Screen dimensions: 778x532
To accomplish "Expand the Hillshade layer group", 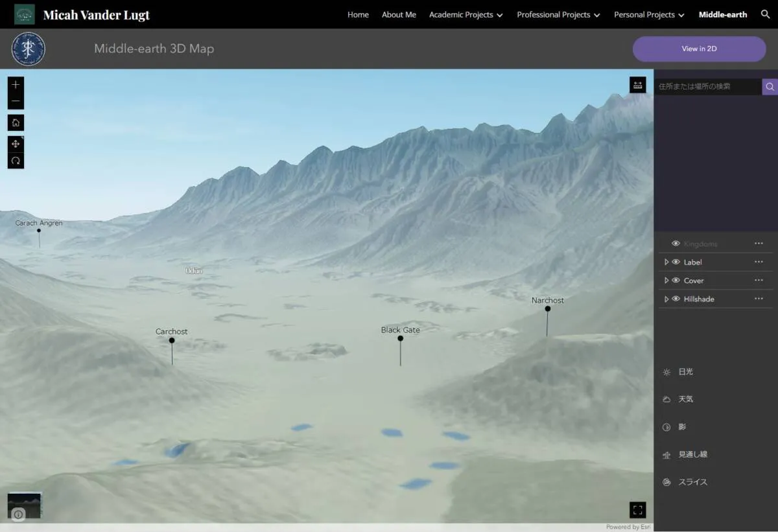I will (666, 299).
